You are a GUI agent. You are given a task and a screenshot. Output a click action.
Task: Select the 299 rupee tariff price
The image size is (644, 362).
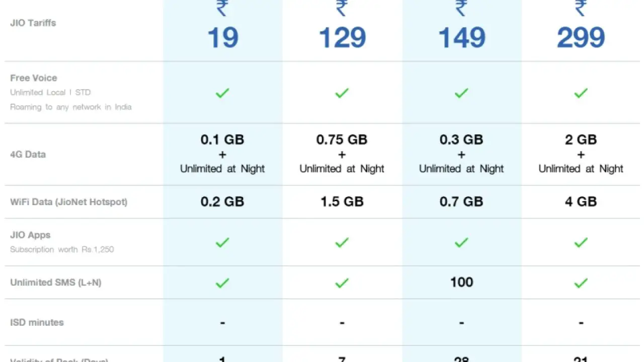(x=581, y=38)
